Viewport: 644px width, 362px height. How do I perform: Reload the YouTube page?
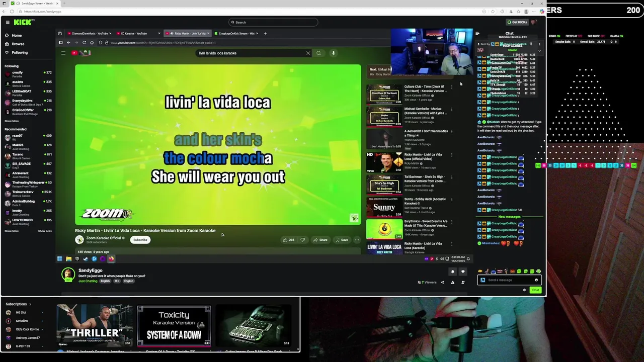click(84, 43)
